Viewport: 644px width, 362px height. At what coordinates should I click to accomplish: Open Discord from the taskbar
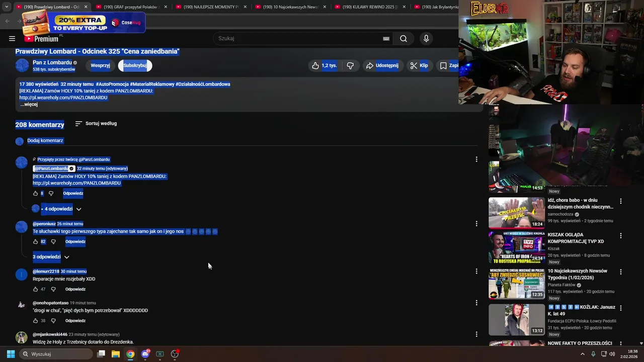(145, 354)
